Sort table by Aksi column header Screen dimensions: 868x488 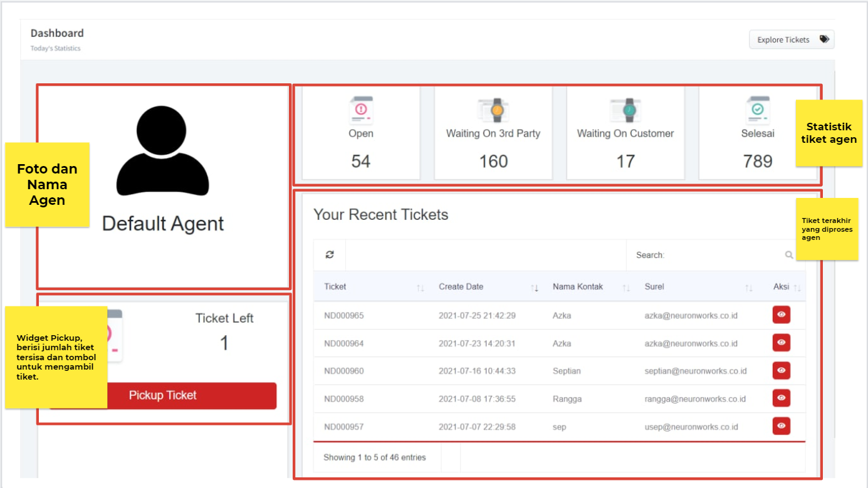point(797,288)
